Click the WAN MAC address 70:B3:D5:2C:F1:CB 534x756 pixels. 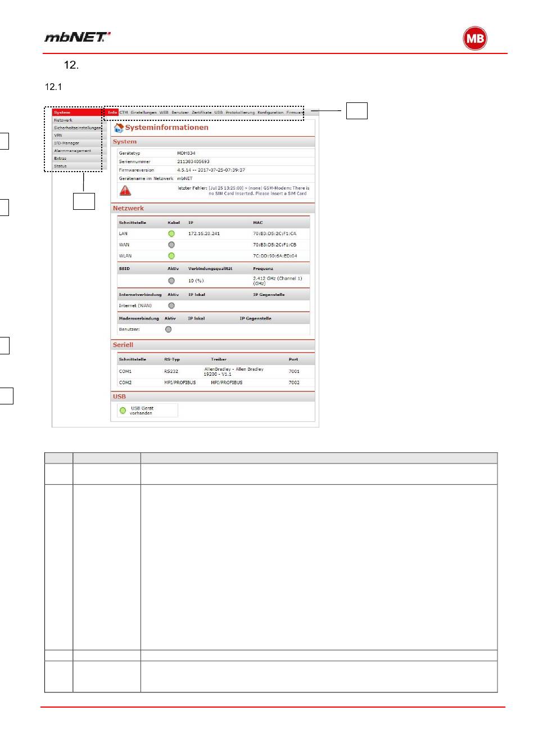pos(274,245)
